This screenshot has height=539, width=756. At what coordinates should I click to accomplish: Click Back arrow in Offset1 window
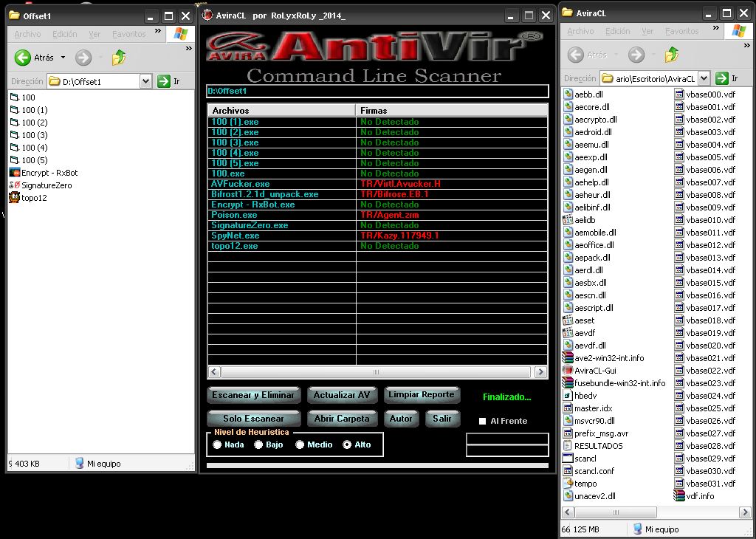[23, 58]
